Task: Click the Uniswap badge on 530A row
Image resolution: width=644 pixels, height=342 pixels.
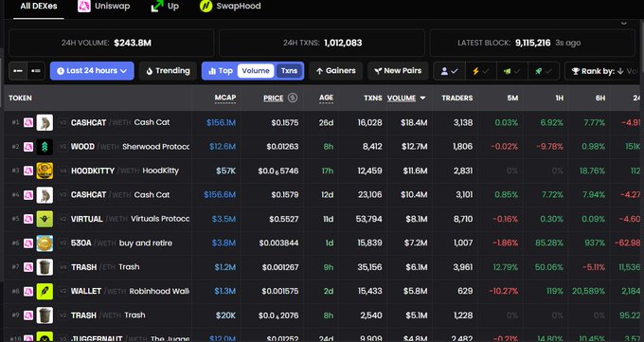Action: point(28,243)
